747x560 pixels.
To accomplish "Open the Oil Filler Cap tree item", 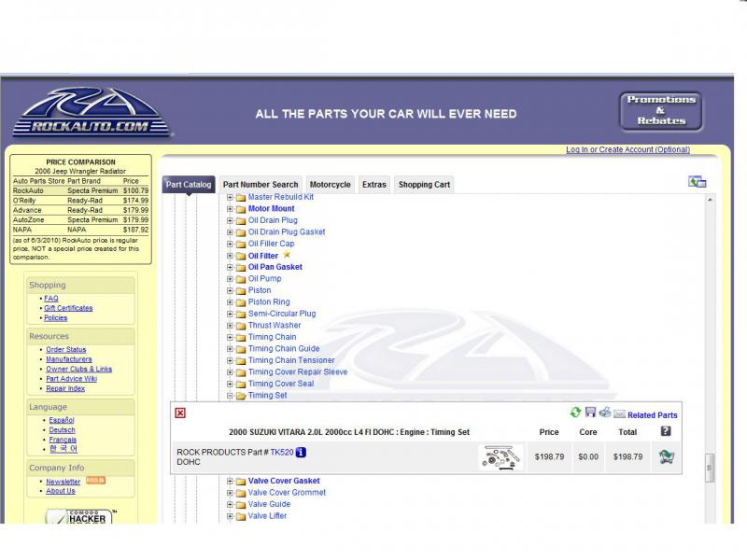I will [271, 244].
